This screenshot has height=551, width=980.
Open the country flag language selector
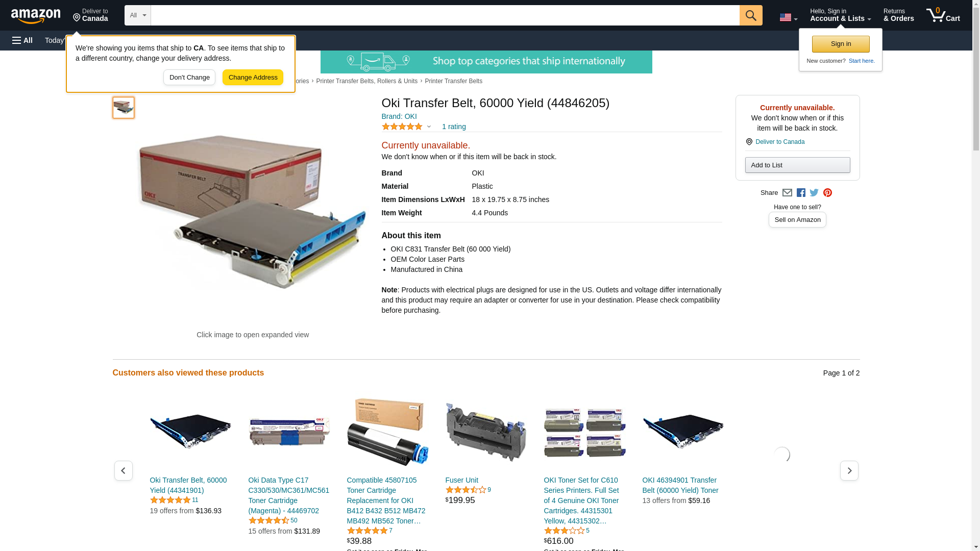point(788,17)
